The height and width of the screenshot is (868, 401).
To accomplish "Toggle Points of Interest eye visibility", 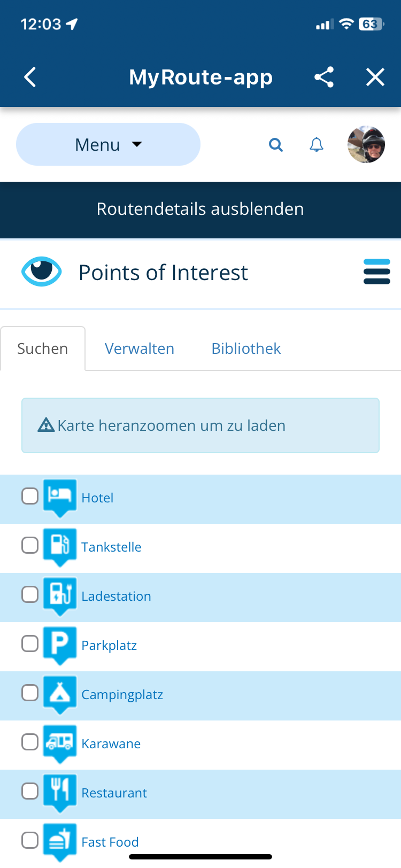I will [41, 271].
